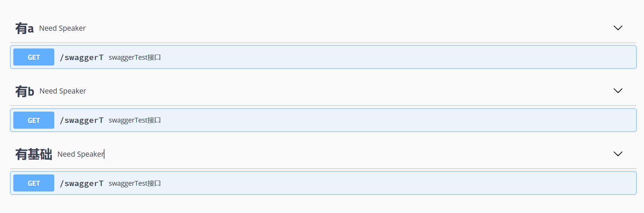The height and width of the screenshot is (213, 644).
Task: Expand the GET operation row under 有a
Action: (323, 57)
